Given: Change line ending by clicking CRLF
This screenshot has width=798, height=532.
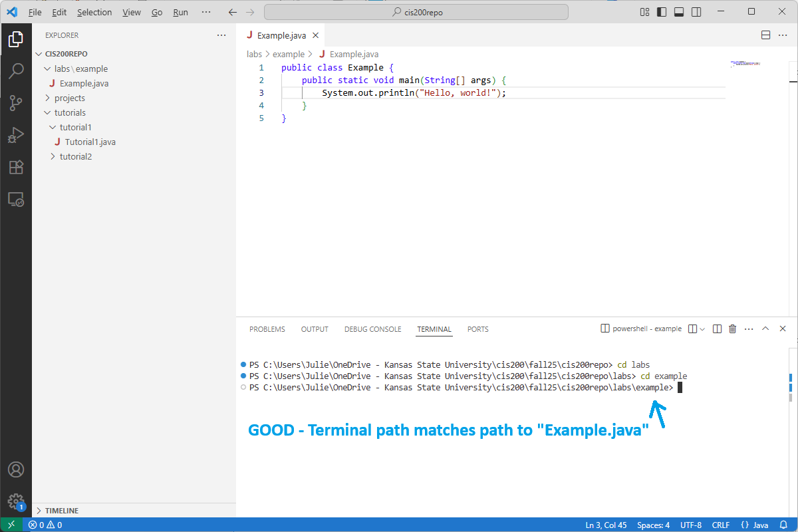Looking at the screenshot, I should click(x=721, y=525).
